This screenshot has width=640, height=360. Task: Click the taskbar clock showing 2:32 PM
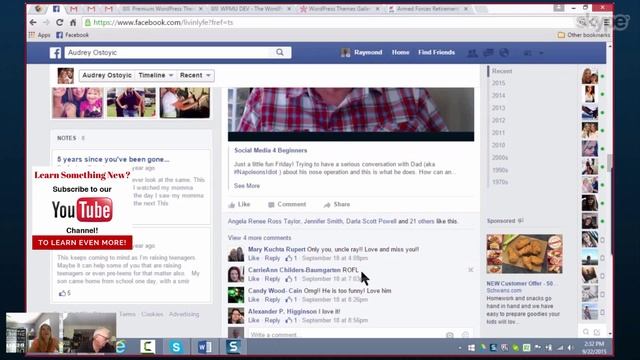point(594,348)
